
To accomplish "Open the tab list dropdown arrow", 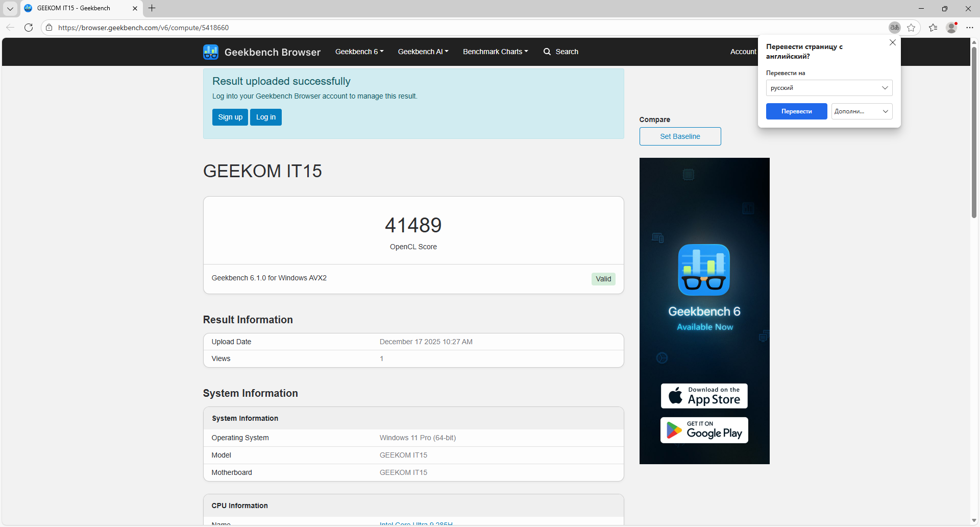I will click(10, 8).
